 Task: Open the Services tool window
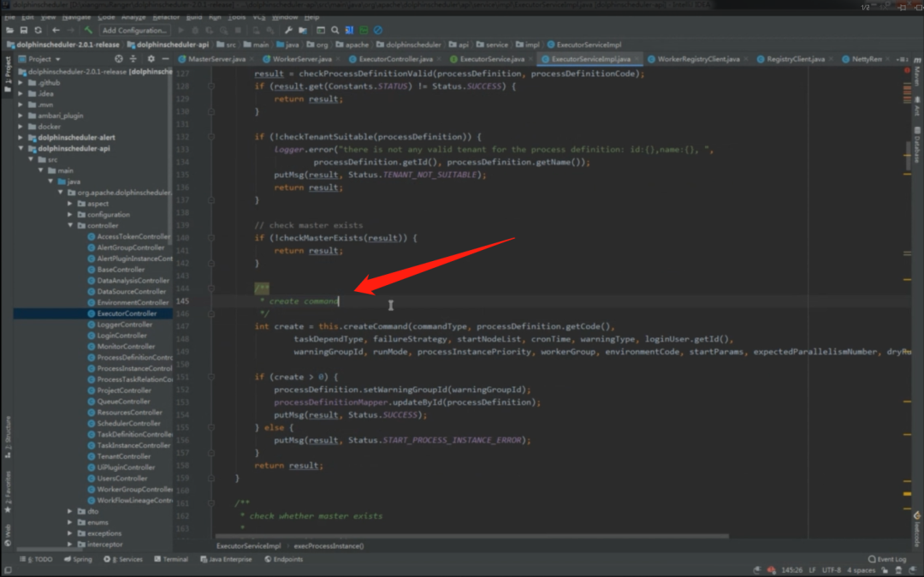click(x=123, y=559)
